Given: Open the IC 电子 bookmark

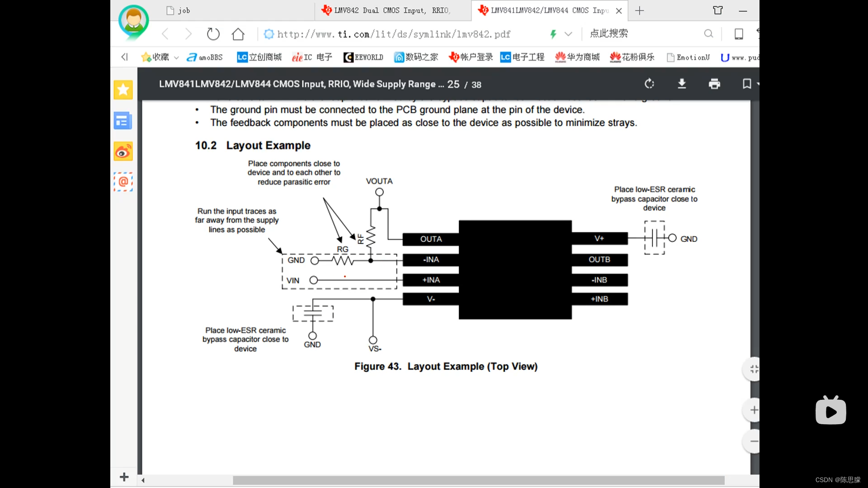Looking at the screenshot, I should click(x=312, y=57).
